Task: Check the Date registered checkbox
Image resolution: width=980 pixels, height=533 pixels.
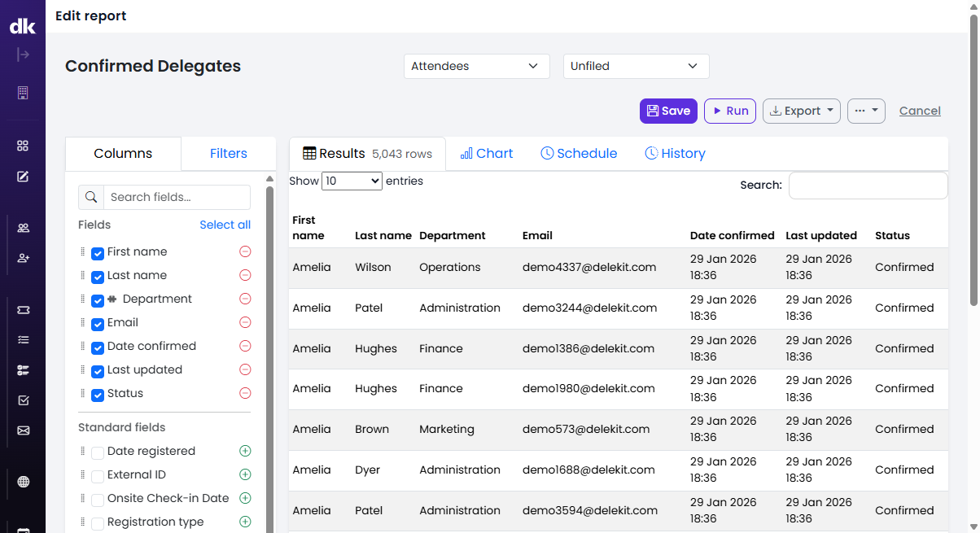Action: point(98,452)
